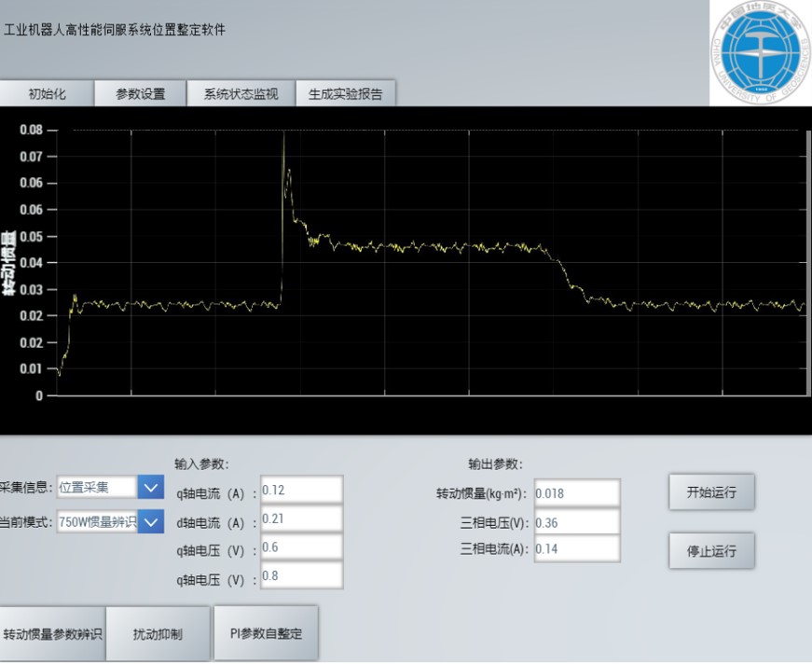Expand the 采集信息 dropdown arrow
Screen dimensions: 812x664
150,487
